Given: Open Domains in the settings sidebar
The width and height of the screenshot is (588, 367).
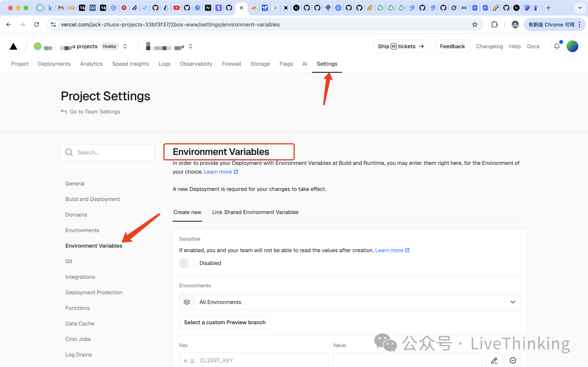Looking at the screenshot, I should (x=76, y=215).
